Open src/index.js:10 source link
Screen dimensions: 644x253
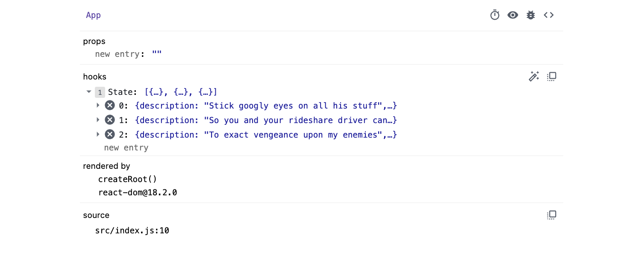(132, 230)
